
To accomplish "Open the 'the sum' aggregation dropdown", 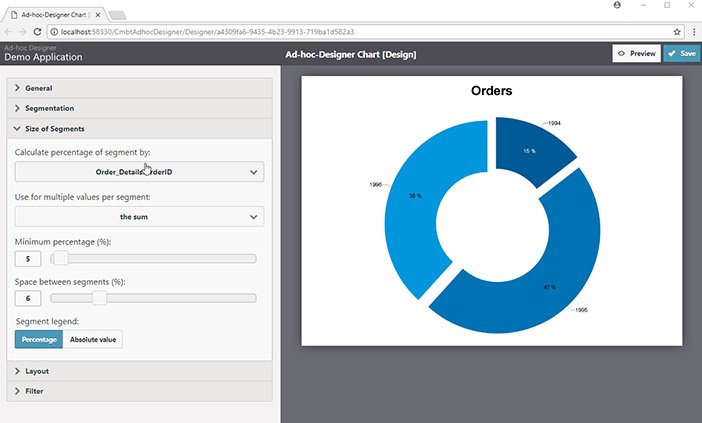I will pos(139,217).
